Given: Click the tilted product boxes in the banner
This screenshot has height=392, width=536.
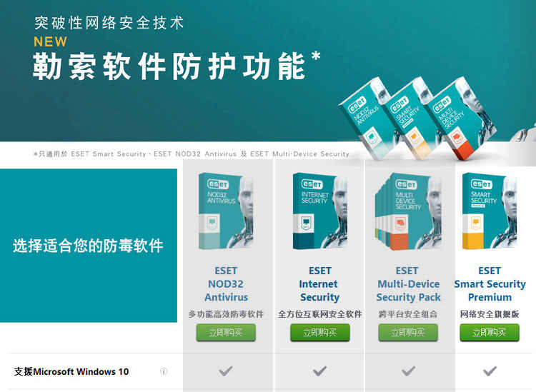Looking at the screenshot, I should point(418,119).
